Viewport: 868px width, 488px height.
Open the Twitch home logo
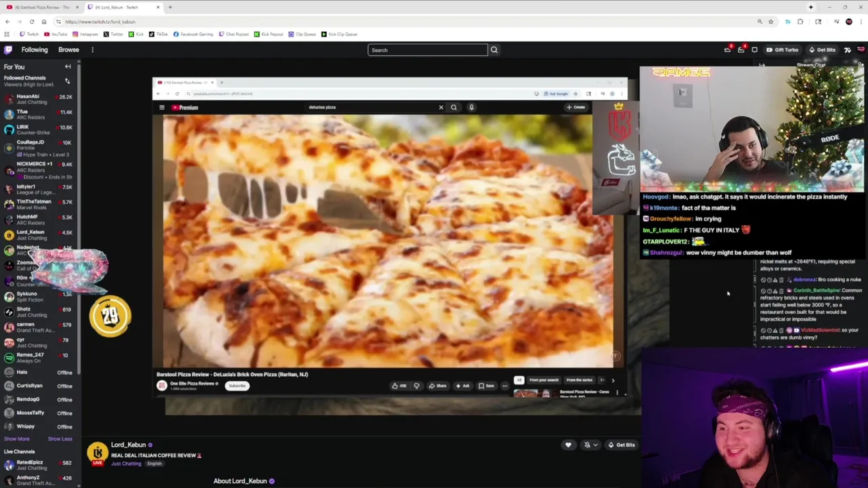(x=8, y=49)
